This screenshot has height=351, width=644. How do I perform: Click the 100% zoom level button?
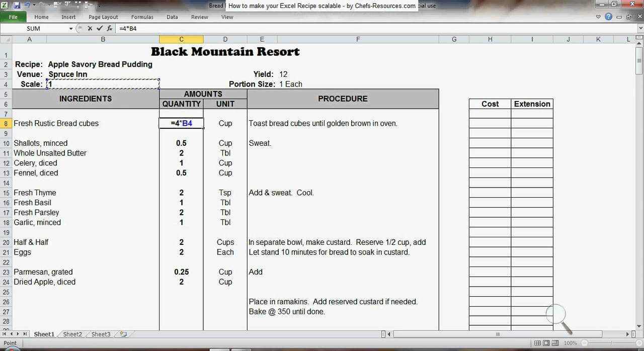[x=570, y=343]
